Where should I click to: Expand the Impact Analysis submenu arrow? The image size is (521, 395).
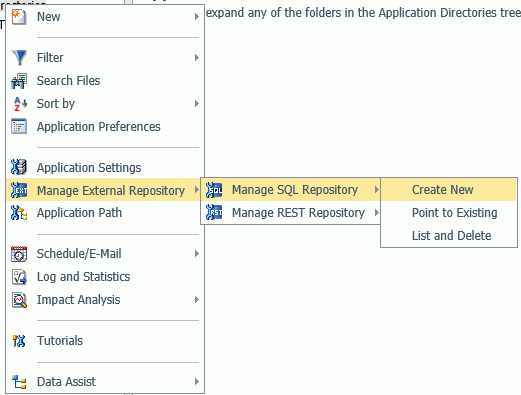tap(197, 300)
